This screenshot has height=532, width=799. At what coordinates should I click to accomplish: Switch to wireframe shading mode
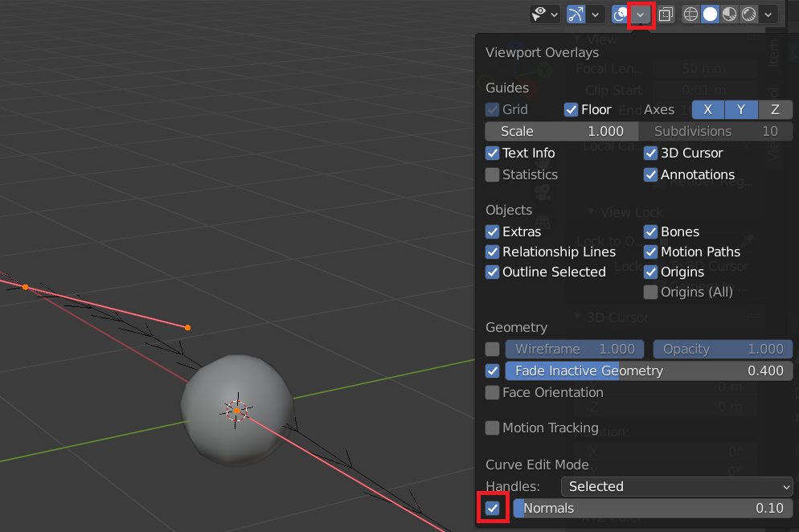(690, 14)
